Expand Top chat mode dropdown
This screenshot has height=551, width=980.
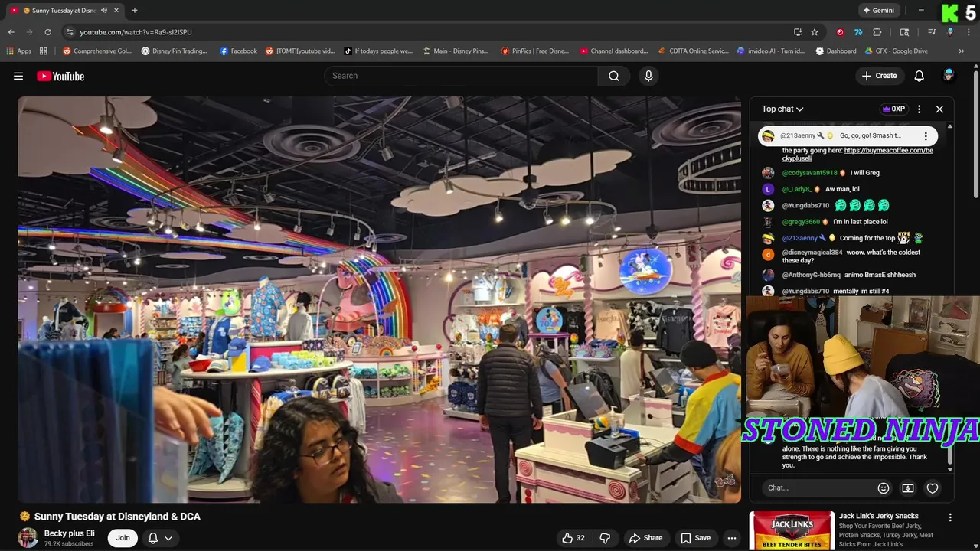pyautogui.click(x=782, y=109)
